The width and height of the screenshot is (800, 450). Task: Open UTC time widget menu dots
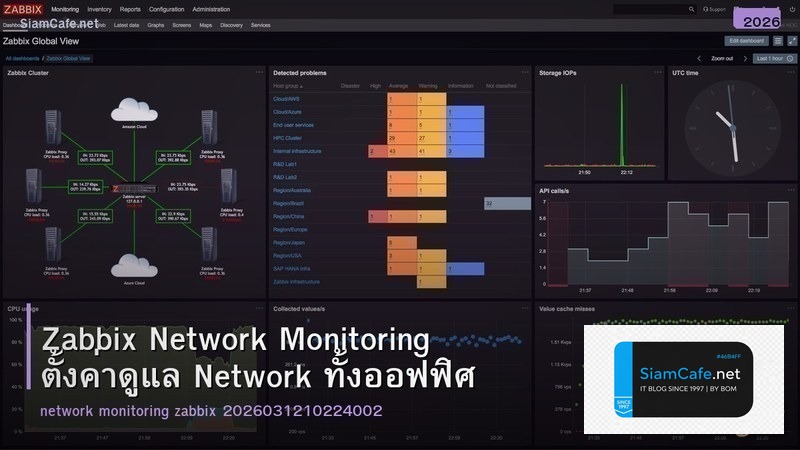tap(791, 72)
